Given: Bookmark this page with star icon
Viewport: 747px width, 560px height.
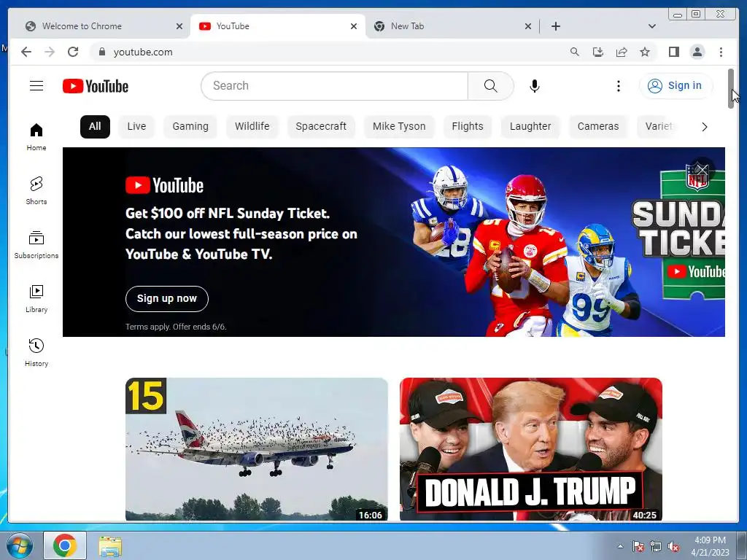Looking at the screenshot, I should pos(645,52).
